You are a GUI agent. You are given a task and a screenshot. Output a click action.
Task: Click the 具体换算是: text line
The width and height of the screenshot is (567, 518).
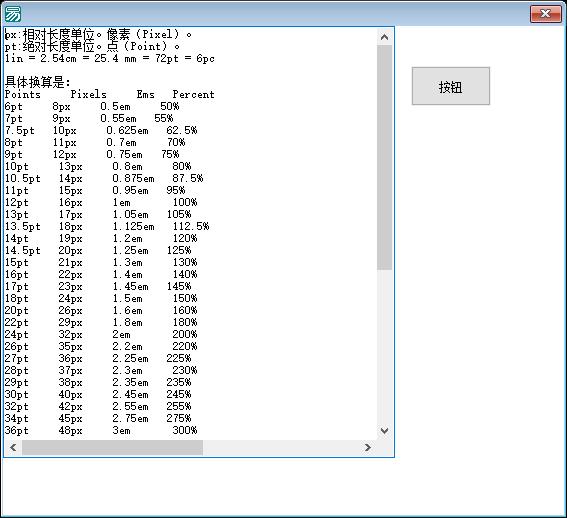coord(38,82)
